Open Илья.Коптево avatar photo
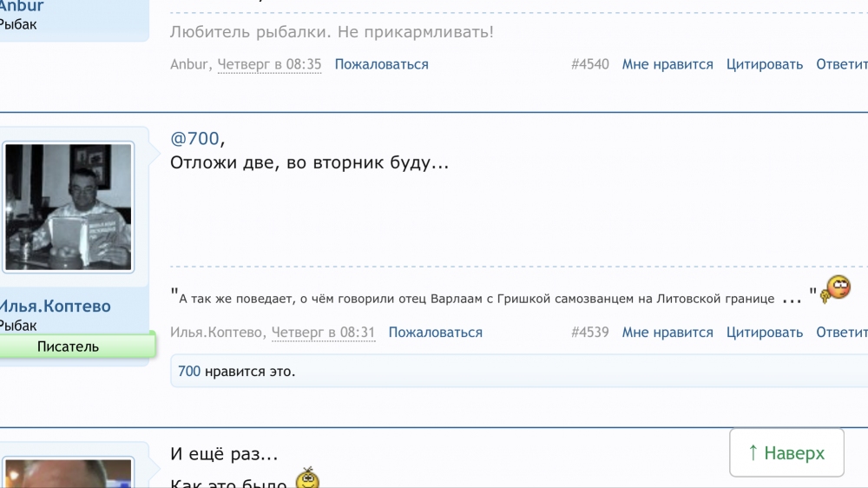 pyautogui.click(x=69, y=208)
